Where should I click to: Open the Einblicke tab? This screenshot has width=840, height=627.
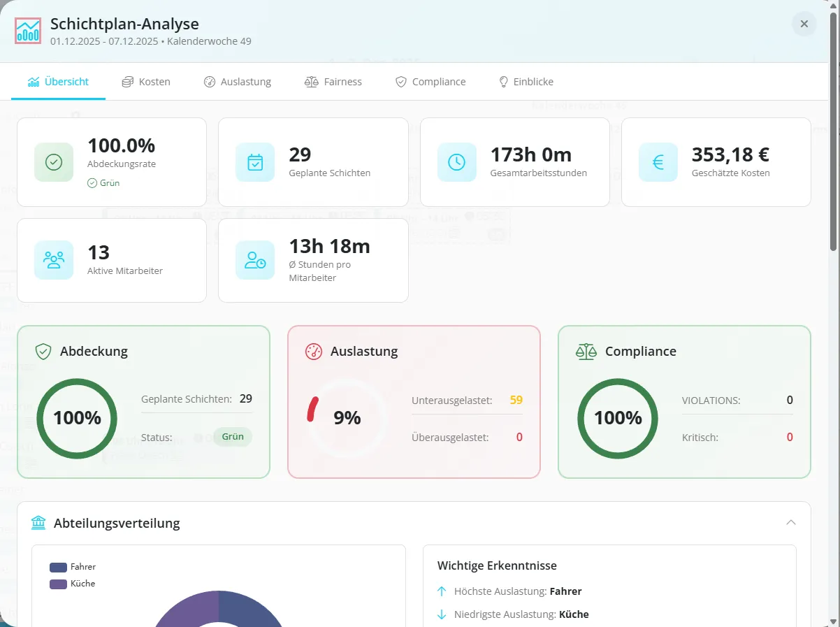click(526, 81)
